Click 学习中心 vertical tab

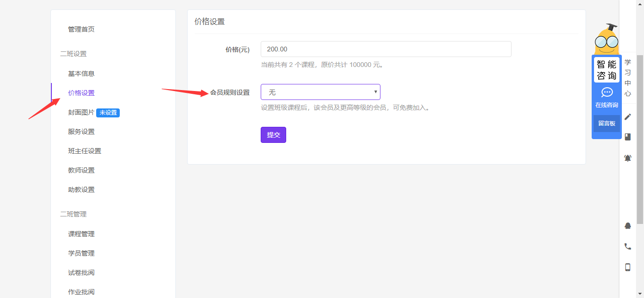(x=627, y=78)
